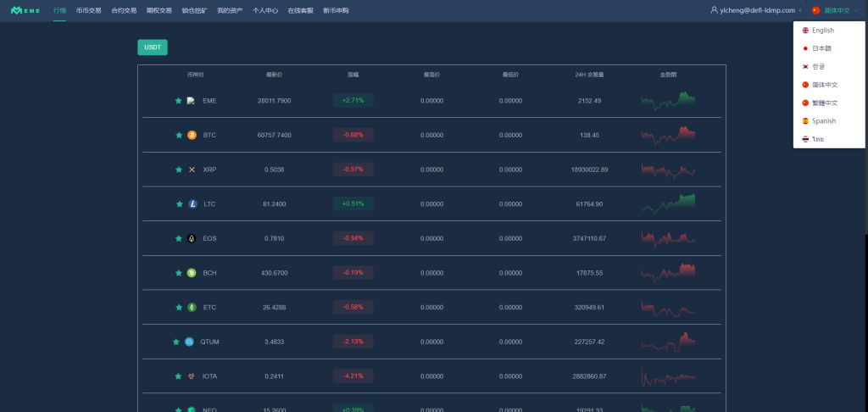The width and height of the screenshot is (868, 412).
Task: Click the EME logo in the header
Action: (25, 10)
